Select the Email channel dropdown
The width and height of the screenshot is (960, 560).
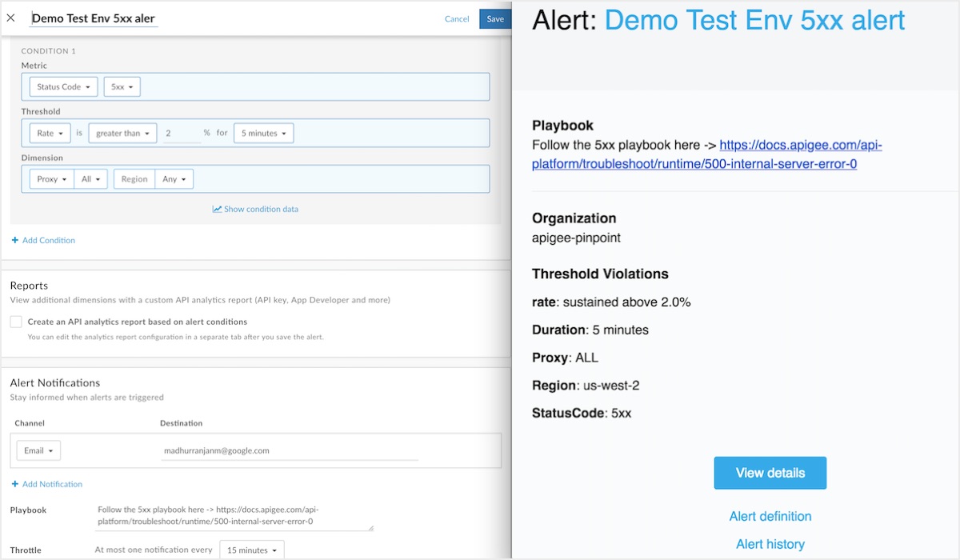coord(38,451)
